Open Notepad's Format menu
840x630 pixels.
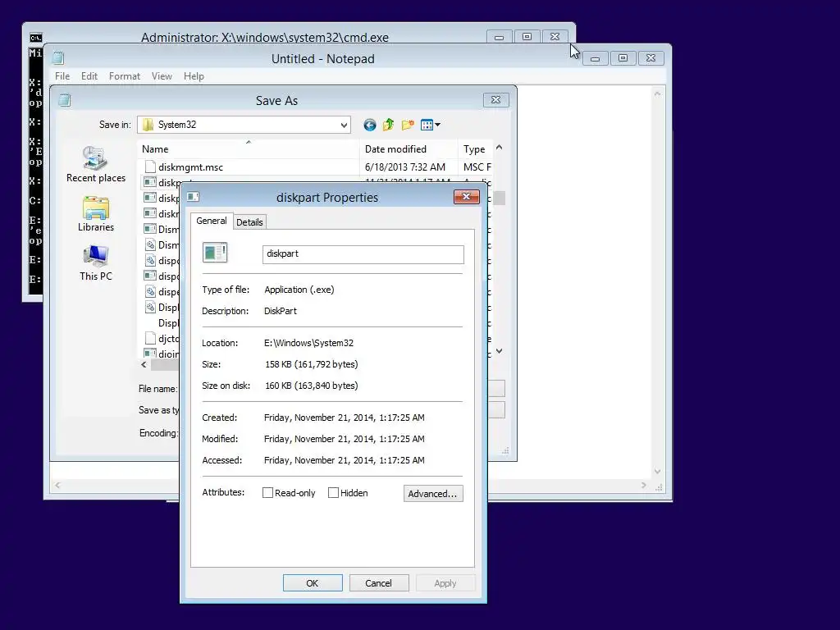[125, 76]
